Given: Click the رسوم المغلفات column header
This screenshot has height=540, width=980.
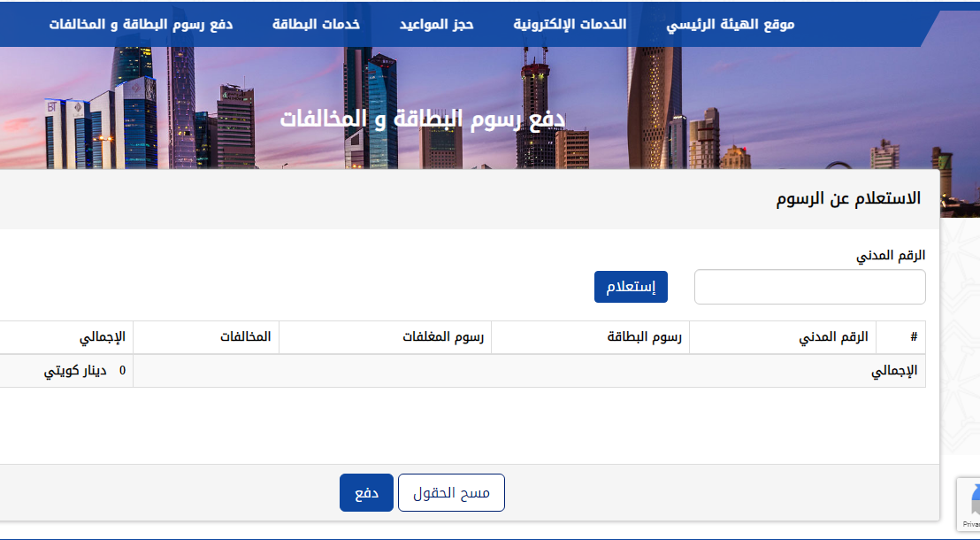Looking at the screenshot, I should click(x=442, y=337).
